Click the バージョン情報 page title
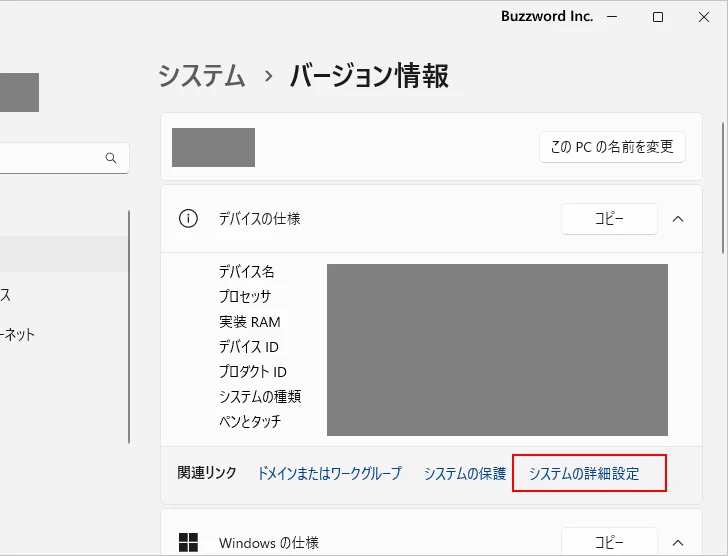The width and height of the screenshot is (728, 556). [370, 76]
